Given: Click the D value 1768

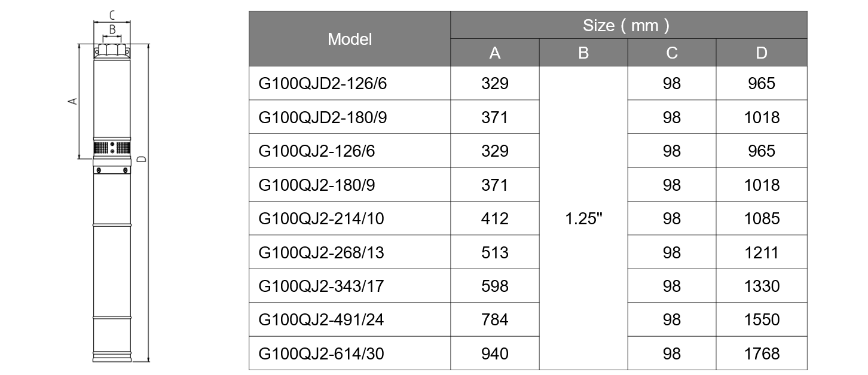Looking at the screenshot, I should [762, 353].
